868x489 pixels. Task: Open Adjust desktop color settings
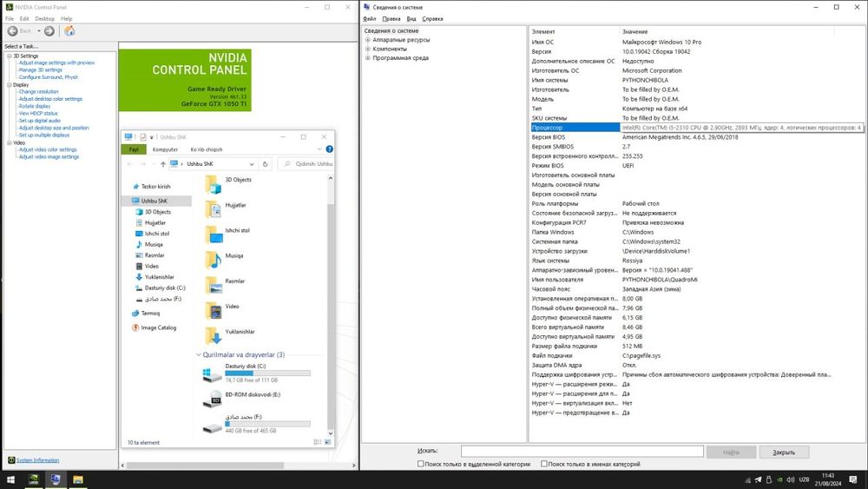pos(50,98)
